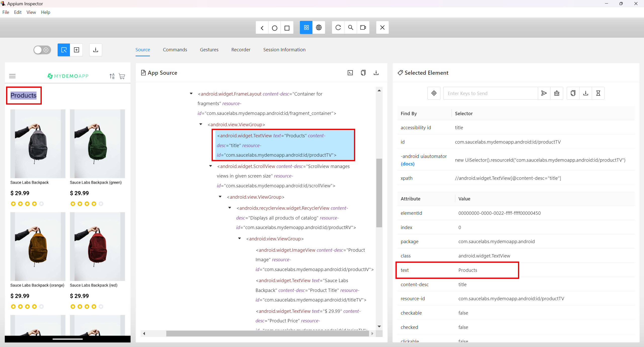Open the Commands tab
The image size is (644, 347).
pyautogui.click(x=175, y=50)
